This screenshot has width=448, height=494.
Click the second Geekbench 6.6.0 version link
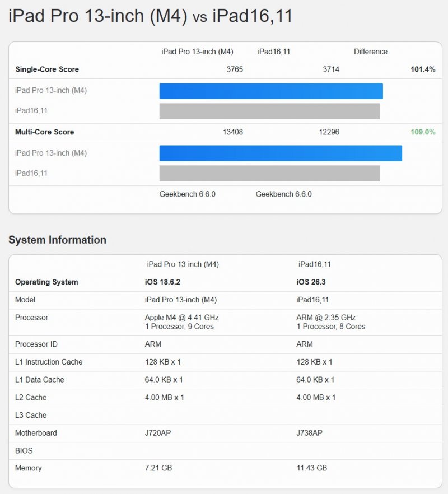tap(283, 194)
